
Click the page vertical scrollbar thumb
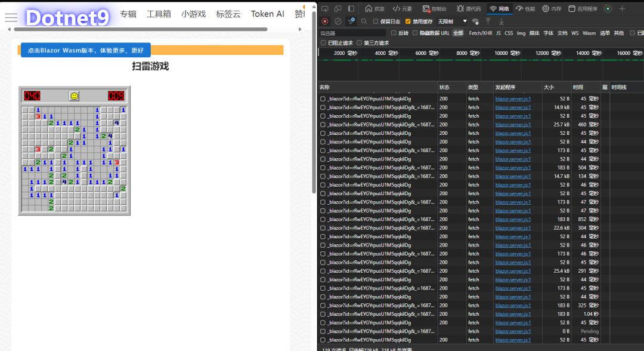(314, 102)
